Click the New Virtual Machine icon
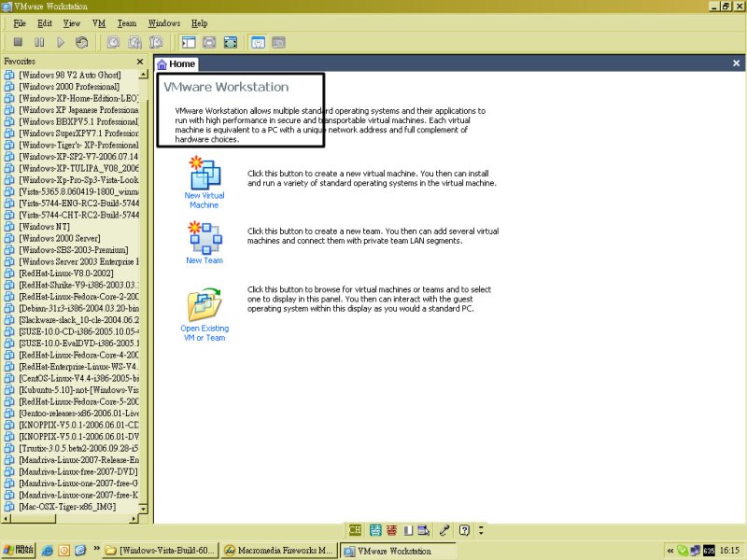 [x=204, y=173]
